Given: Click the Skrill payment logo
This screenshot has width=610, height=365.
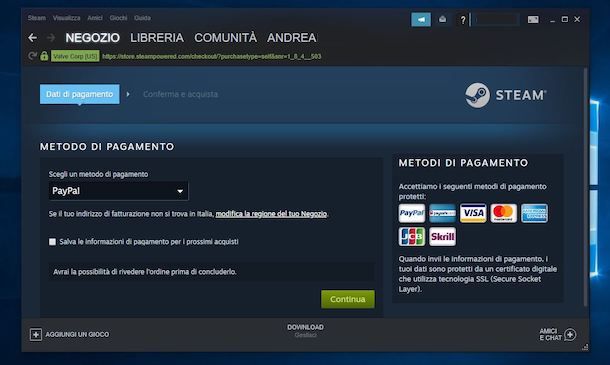Looking at the screenshot, I should pos(442,237).
